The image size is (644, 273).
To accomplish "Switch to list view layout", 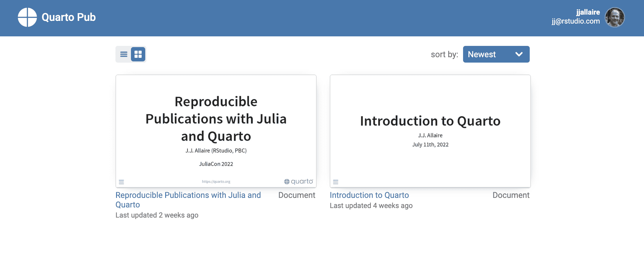I will (124, 54).
